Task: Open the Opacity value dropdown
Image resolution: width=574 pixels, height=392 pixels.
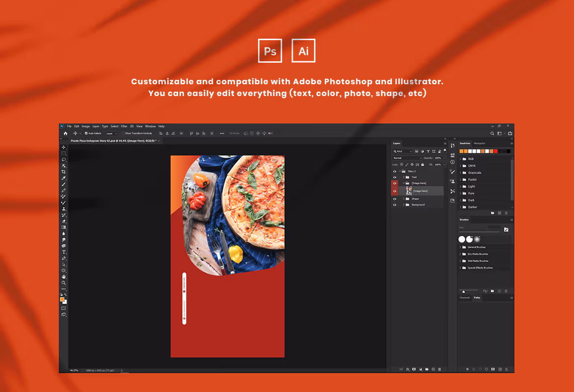Action: coord(444,158)
